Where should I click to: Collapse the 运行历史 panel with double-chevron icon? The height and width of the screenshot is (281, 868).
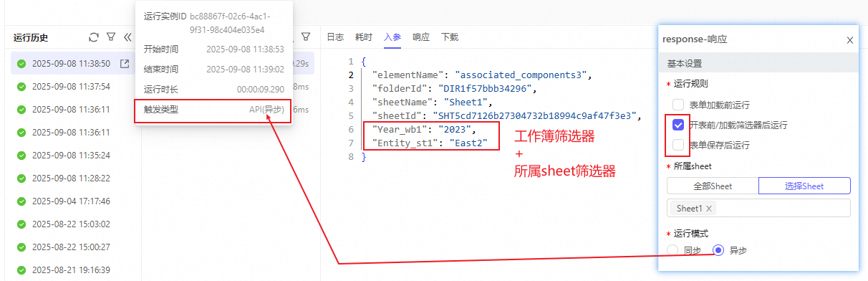click(128, 37)
